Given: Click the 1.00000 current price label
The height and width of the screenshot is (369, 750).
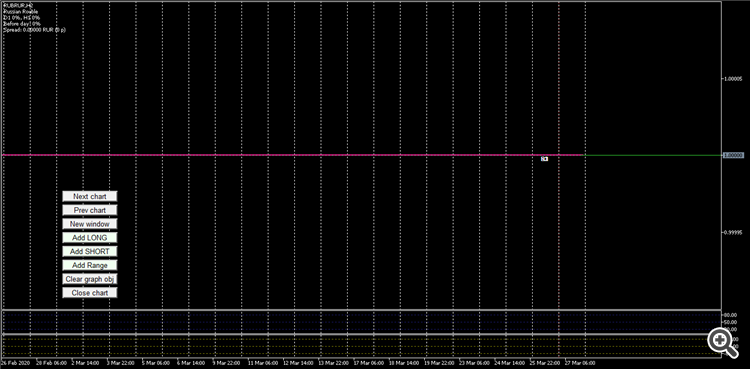Looking at the screenshot, I should point(733,156).
